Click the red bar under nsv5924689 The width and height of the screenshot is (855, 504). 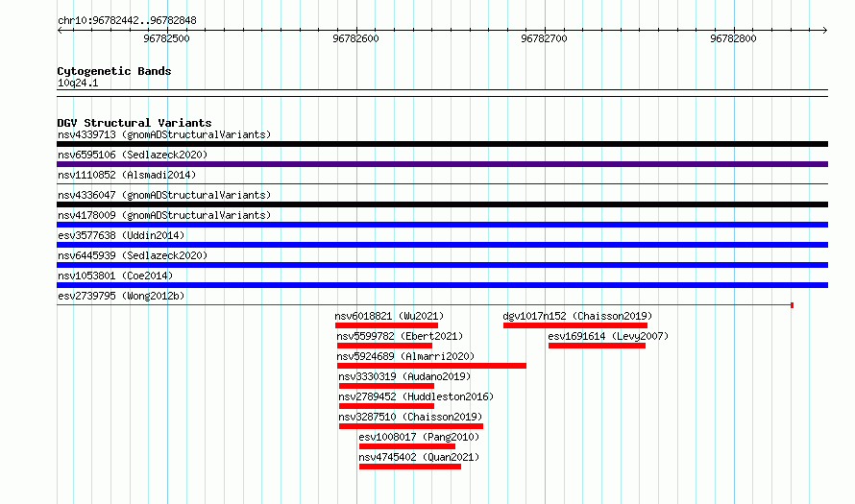432,366
